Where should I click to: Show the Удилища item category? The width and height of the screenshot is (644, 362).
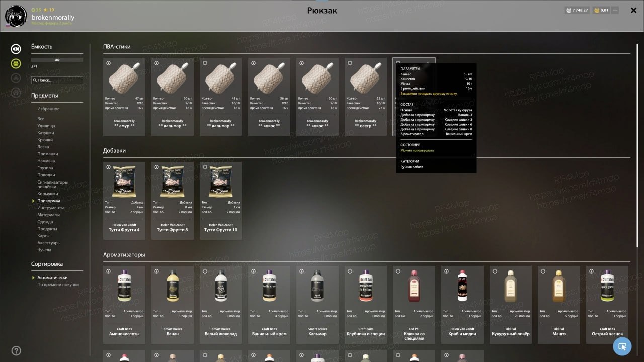pyautogui.click(x=46, y=126)
